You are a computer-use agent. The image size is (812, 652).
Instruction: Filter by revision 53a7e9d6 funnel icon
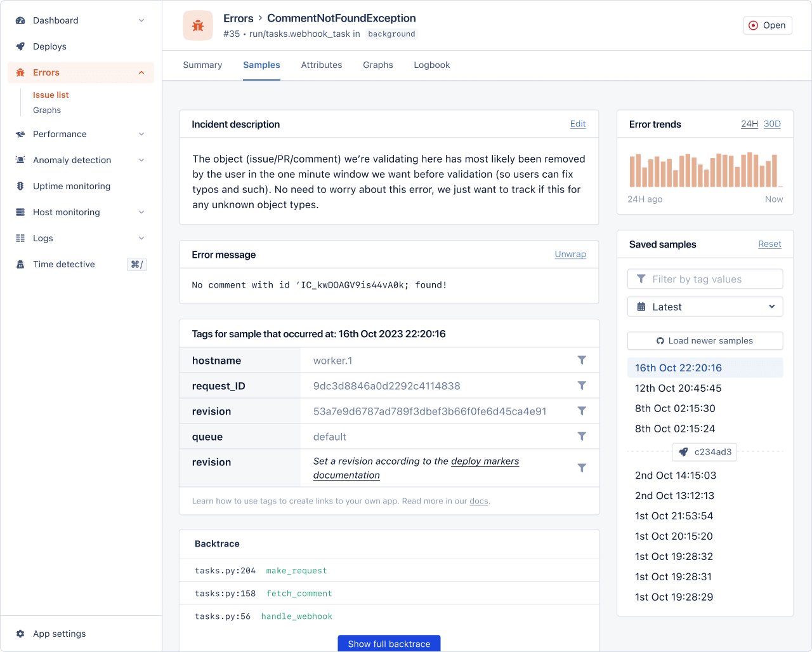point(582,411)
